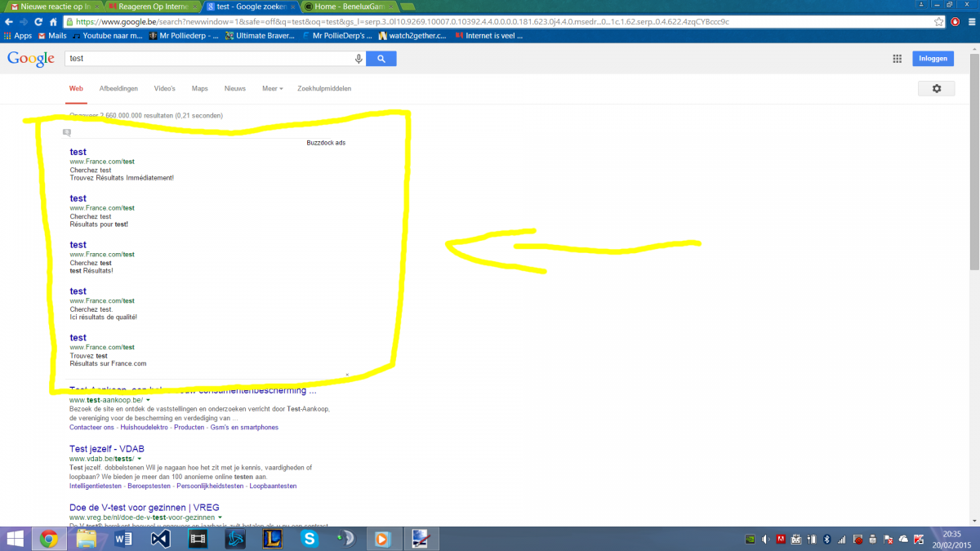Open the 'Test jezelf - VDAB' result
The width and height of the screenshot is (980, 551).
coord(107,449)
